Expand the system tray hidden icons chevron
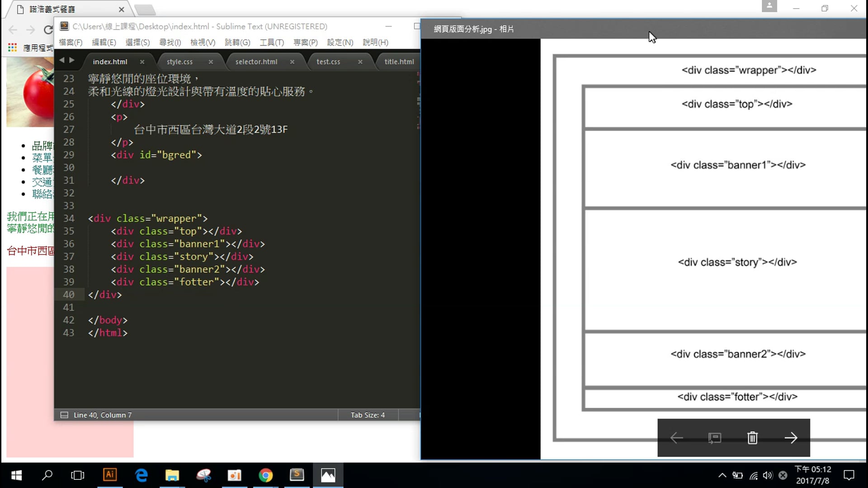 pyautogui.click(x=722, y=475)
